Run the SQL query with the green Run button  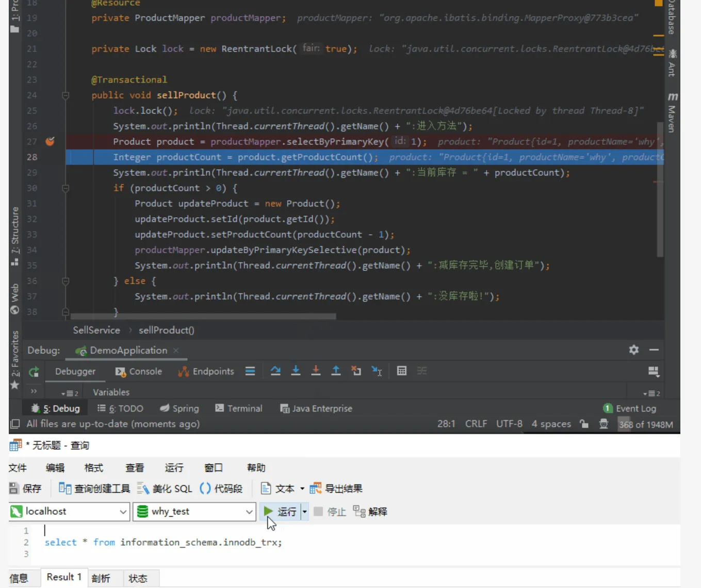pos(280,512)
